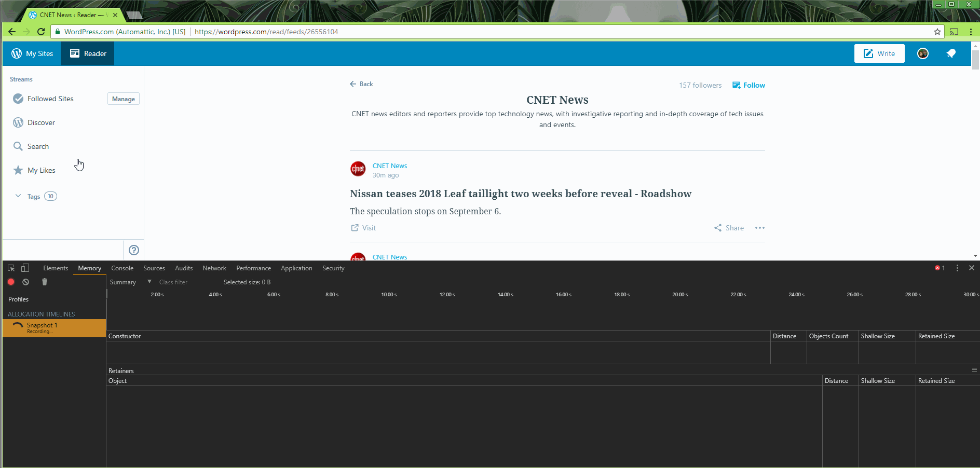Sort by Objects Count column header
Viewport: 980px width, 468px height.
pos(833,336)
